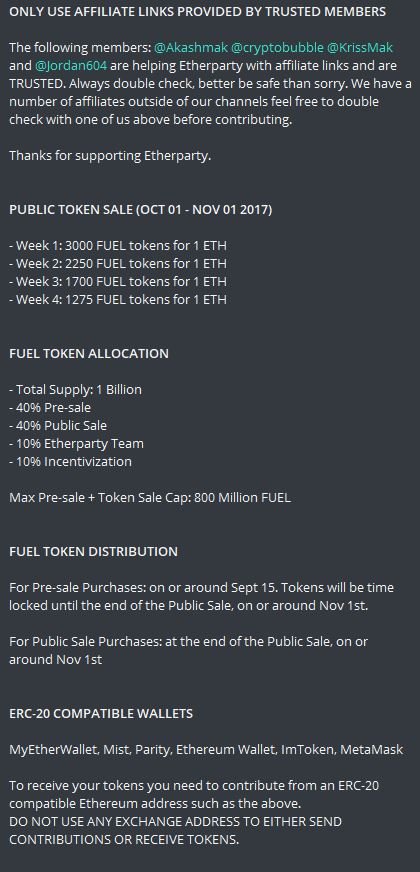The image size is (420, 872).
Task: Click the ERC-20 COMPATIBLE WALLETS heading
Action: [101, 714]
